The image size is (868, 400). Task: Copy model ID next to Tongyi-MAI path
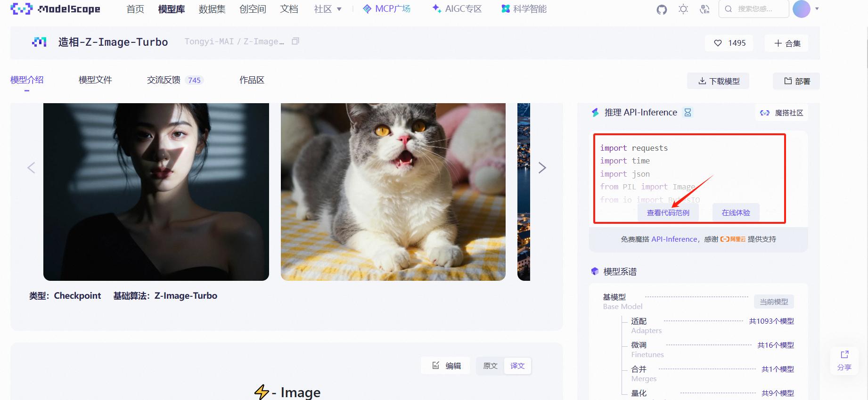[x=295, y=41]
